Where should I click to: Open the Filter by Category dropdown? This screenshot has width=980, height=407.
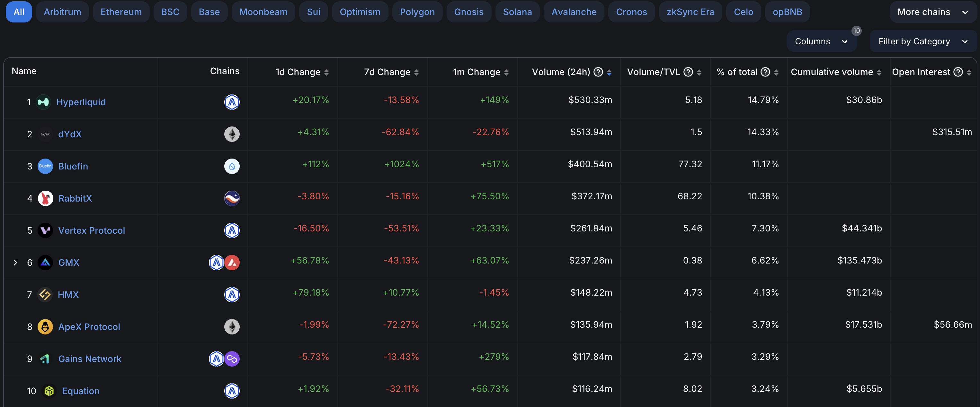(x=922, y=41)
